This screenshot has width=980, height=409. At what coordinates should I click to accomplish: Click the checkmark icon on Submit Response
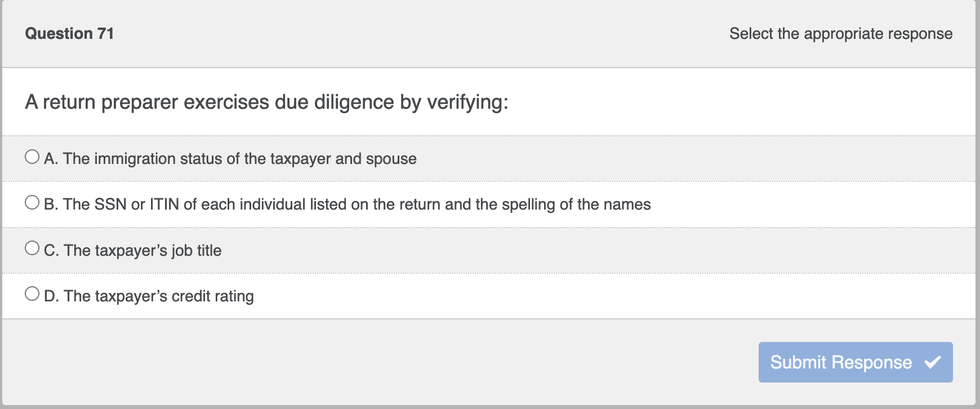click(933, 362)
